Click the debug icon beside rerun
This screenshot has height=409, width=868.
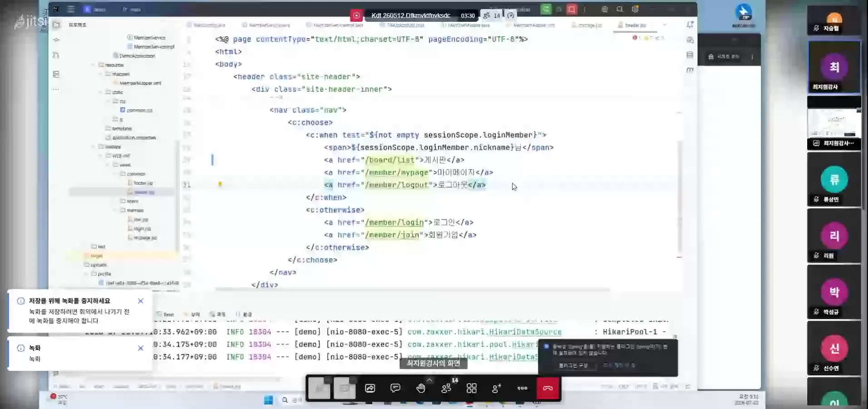(559, 9)
